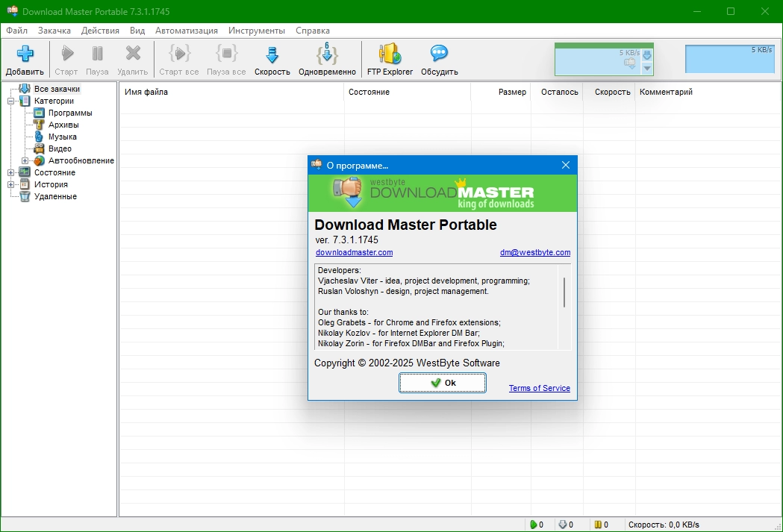Select the Автообновление category
Screen dimensions: 783x532
point(81,160)
